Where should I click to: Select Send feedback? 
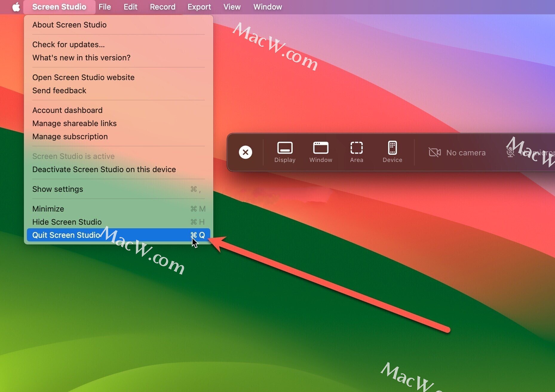tap(119, 91)
